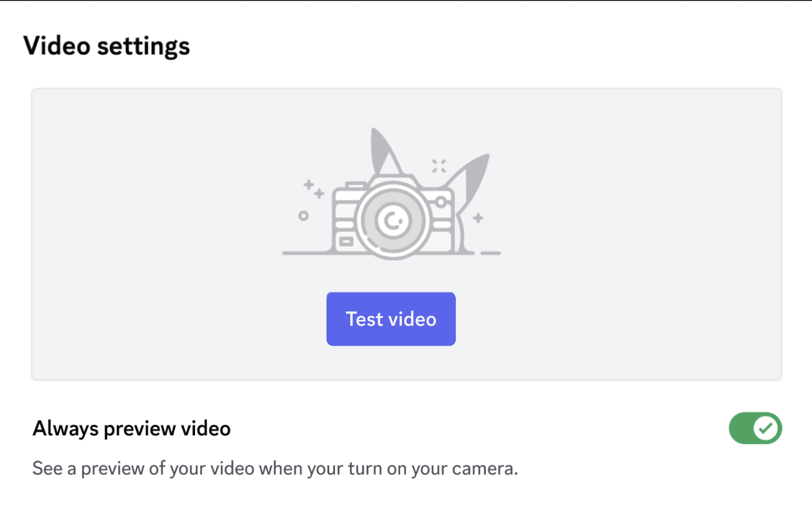This screenshot has width=812, height=509.
Task: Disable the Always preview video toggle
Action: click(x=755, y=428)
